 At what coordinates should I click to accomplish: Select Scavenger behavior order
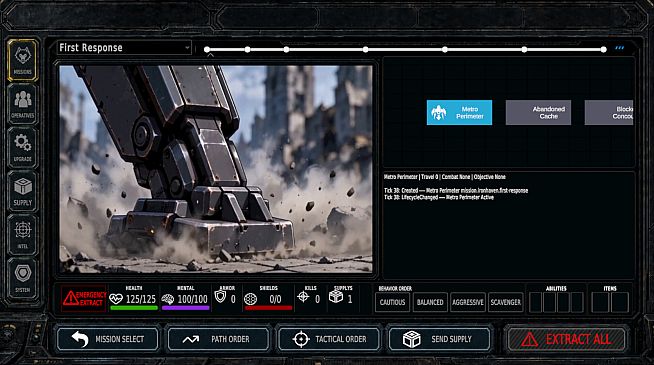pos(506,302)
